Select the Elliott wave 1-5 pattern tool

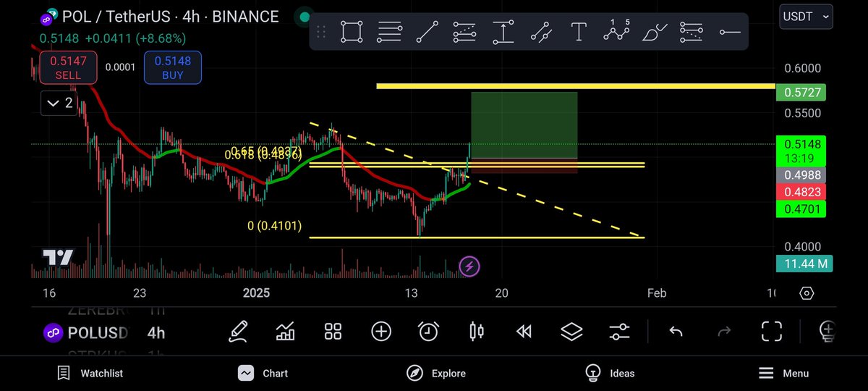coord(616,32)
